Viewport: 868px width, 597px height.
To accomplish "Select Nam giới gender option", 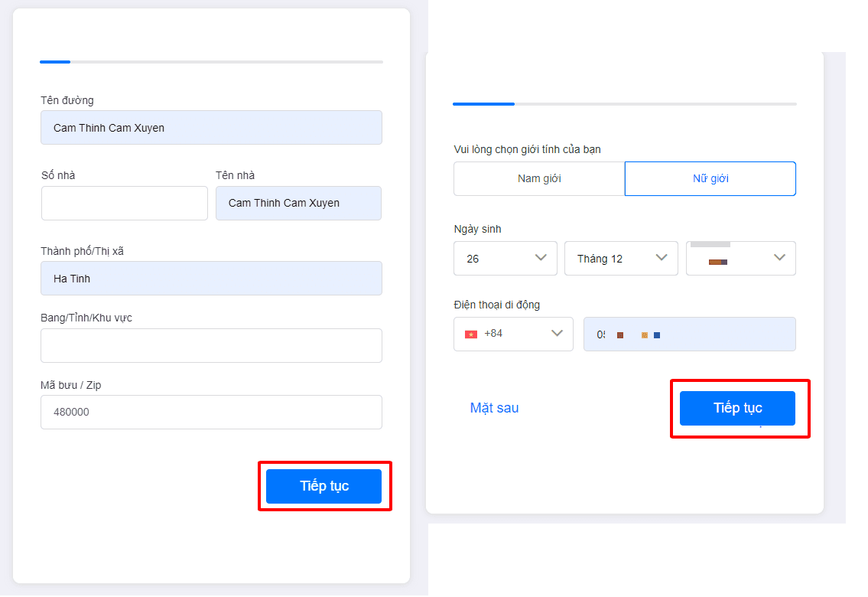I will pyautogui.click(x=539, y=178).
